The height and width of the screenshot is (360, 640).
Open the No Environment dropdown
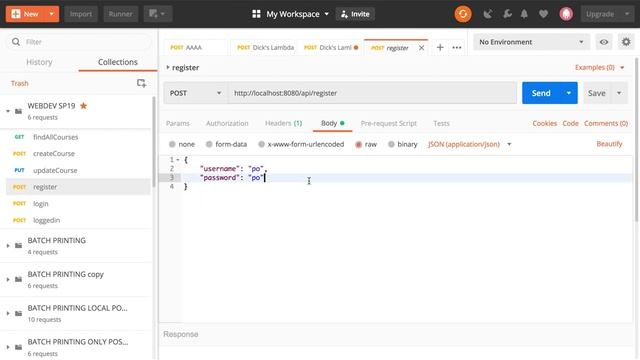click(x=531, y=42)
